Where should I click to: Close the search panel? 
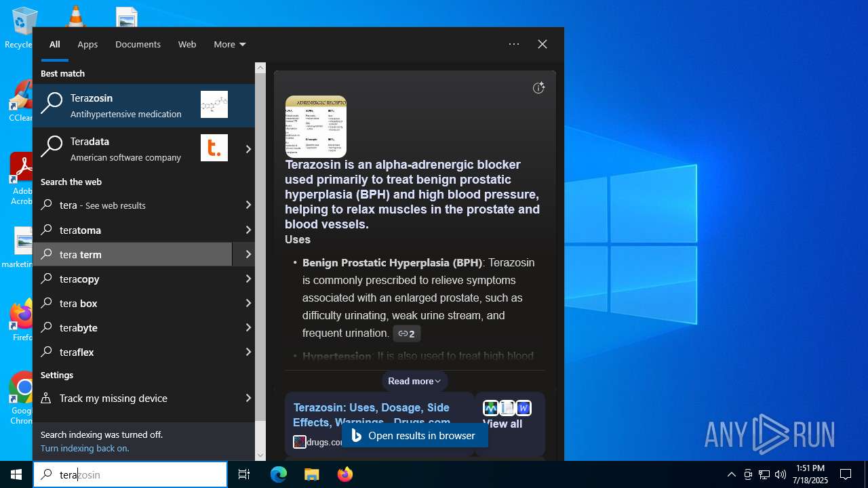pyautogui.click(x=542, y=44)
